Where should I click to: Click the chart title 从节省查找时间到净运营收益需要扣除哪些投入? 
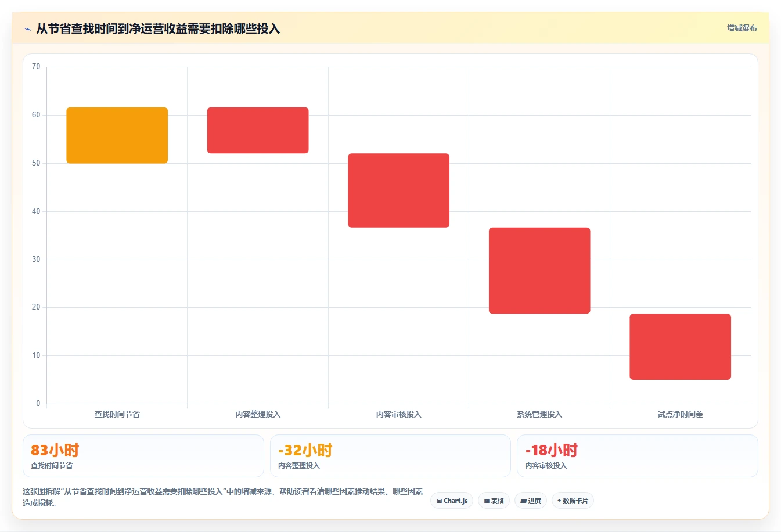[158, 28]
